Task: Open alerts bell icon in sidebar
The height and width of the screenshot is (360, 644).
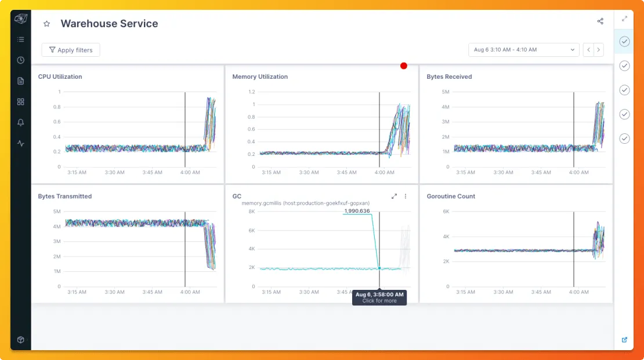Action: tap(20, 122)
